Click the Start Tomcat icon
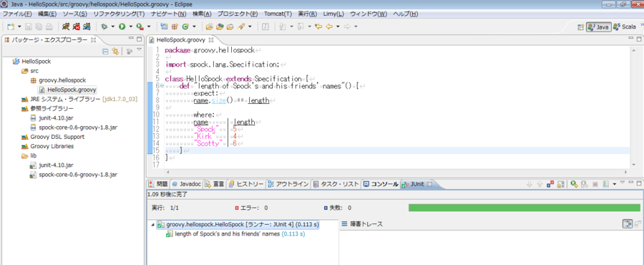Viewport: 644px width, 265px height. point(66,26)
